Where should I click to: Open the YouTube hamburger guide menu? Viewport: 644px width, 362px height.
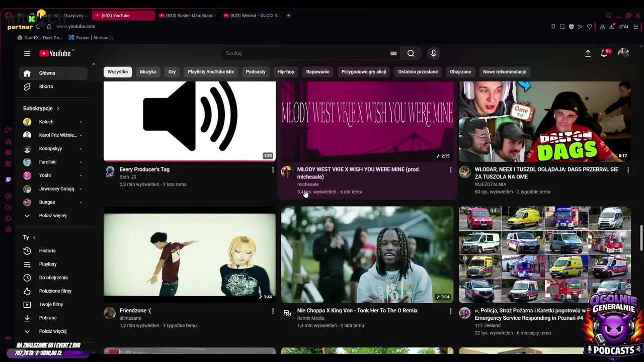point(27,53)
